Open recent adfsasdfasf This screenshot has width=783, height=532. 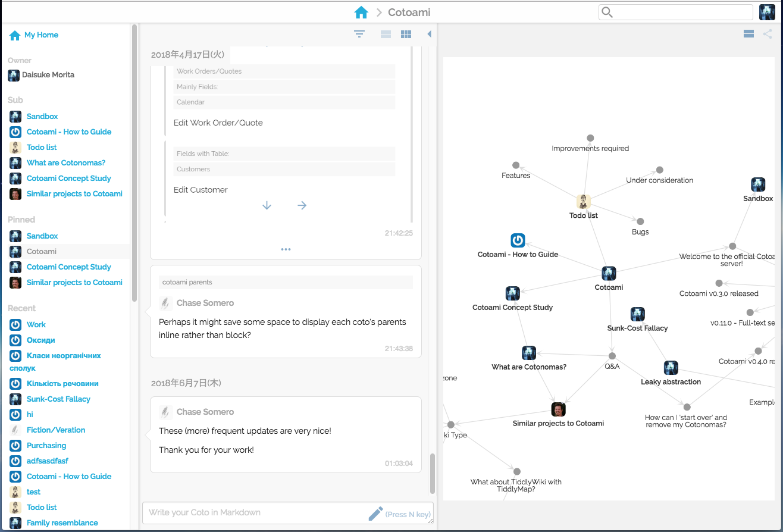[48, 461]
